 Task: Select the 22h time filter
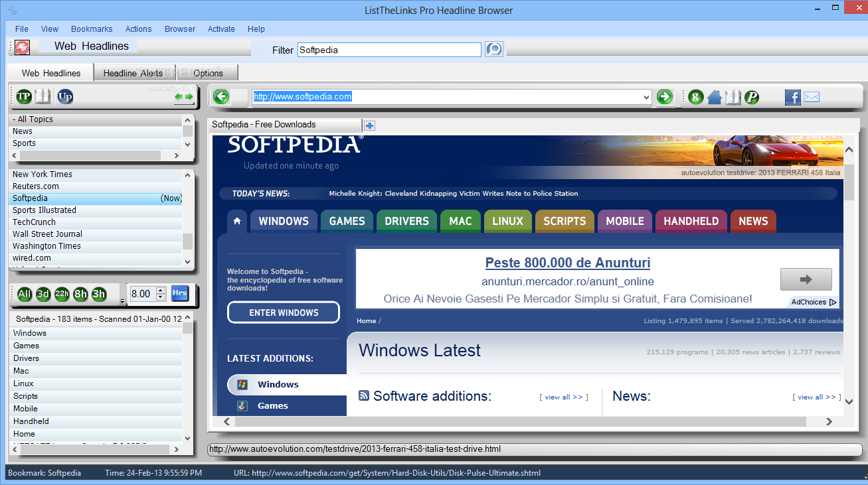[62, 294]
